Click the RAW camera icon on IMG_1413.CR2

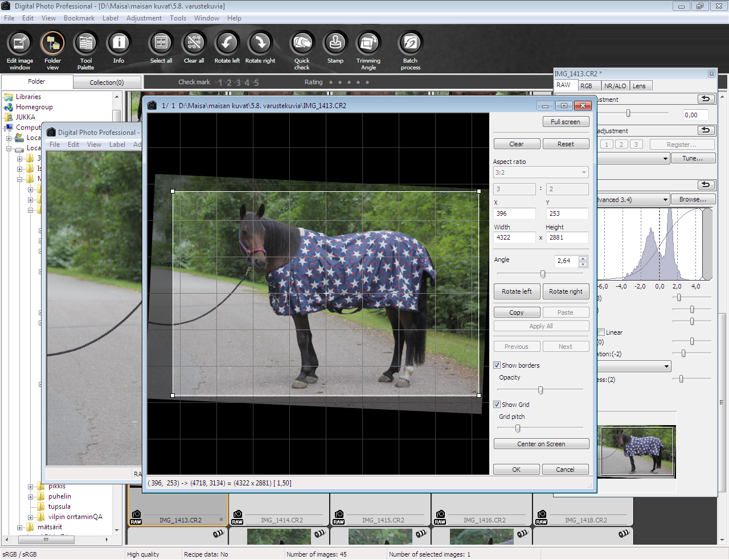pos(136,517)
